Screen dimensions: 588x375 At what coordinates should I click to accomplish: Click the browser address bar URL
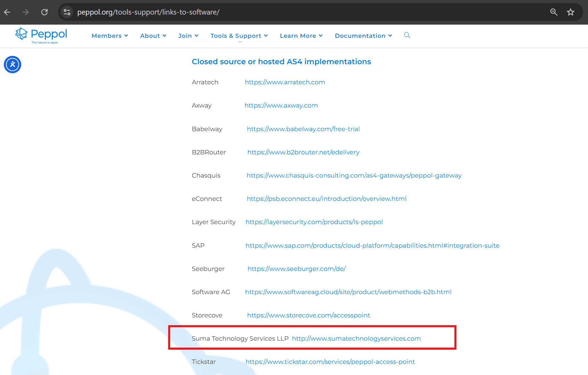(x=148, y=12)
